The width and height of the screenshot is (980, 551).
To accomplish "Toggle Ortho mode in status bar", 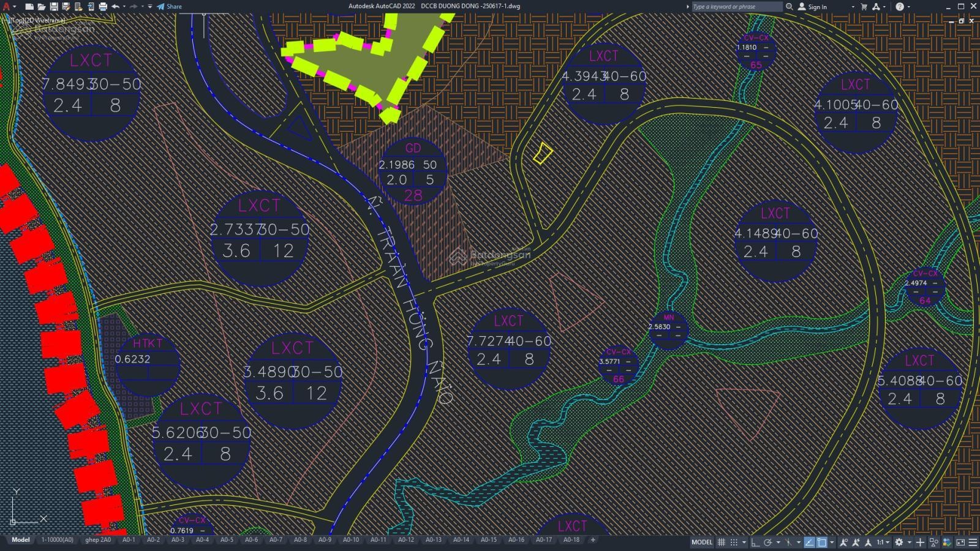I will coord(755,542).
